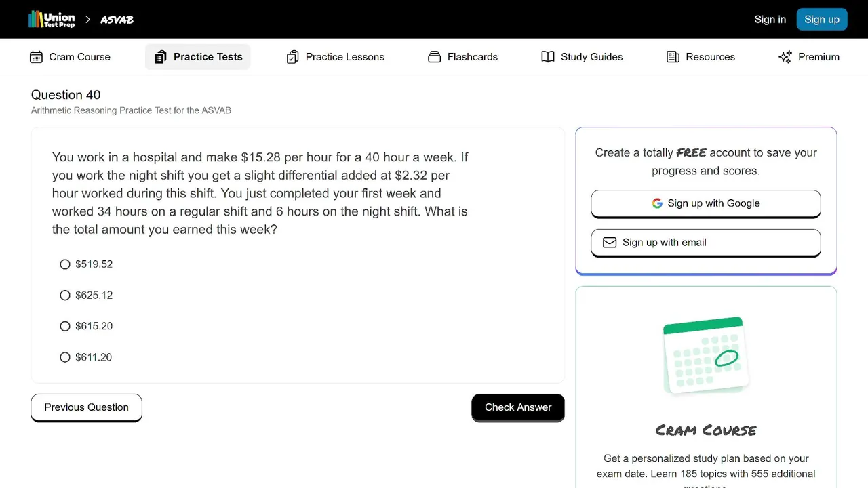This screenshot has height=488, width=868.
Task: Go to the Previous Question
Action: point(87,407)
